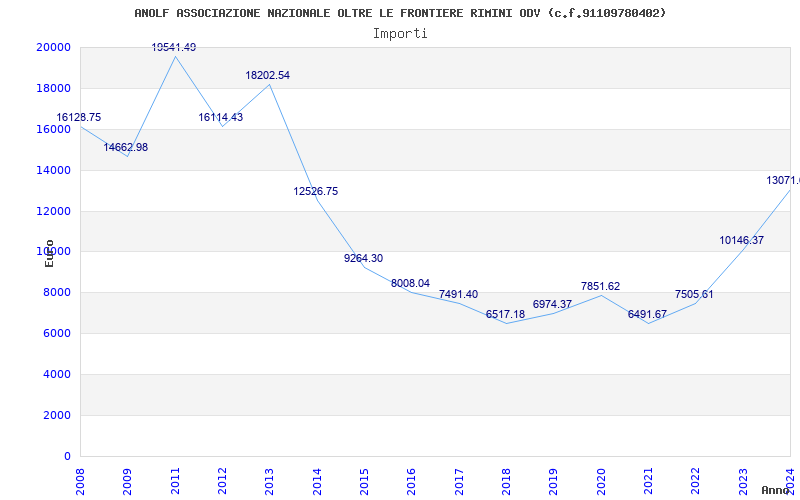
Task: Click the data label 16114.43
Action: pyautogui.click(x=220, y=117)
